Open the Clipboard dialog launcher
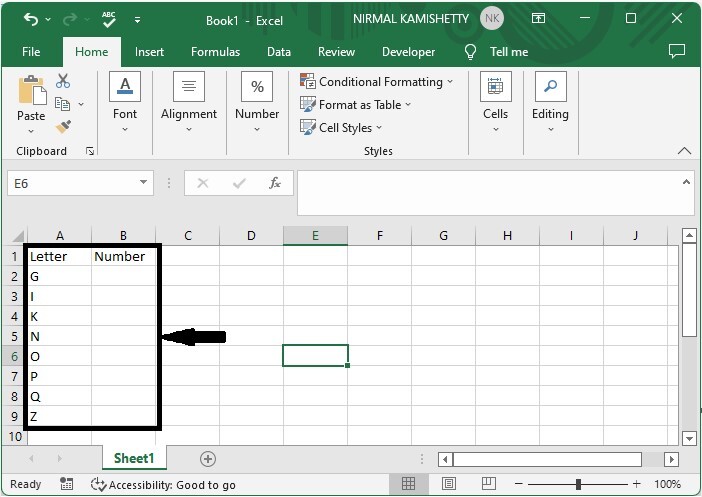 pyautogui.click(x=90, y=151)
